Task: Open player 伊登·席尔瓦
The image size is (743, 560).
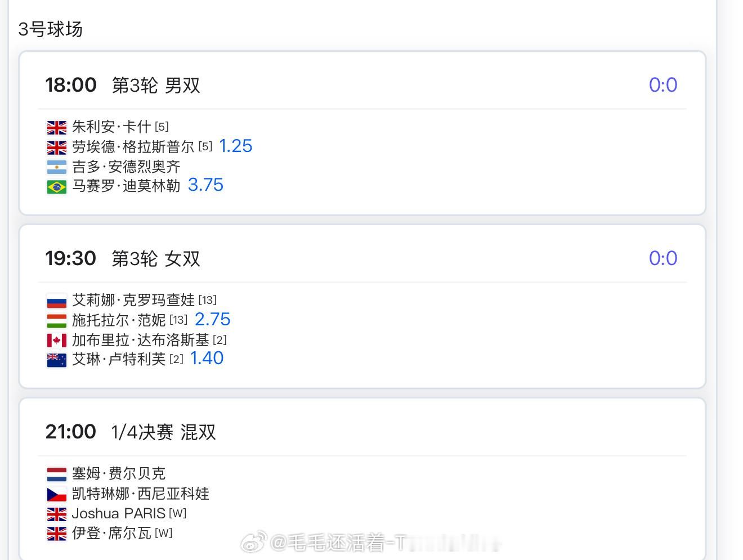Action: click(111, 533)
